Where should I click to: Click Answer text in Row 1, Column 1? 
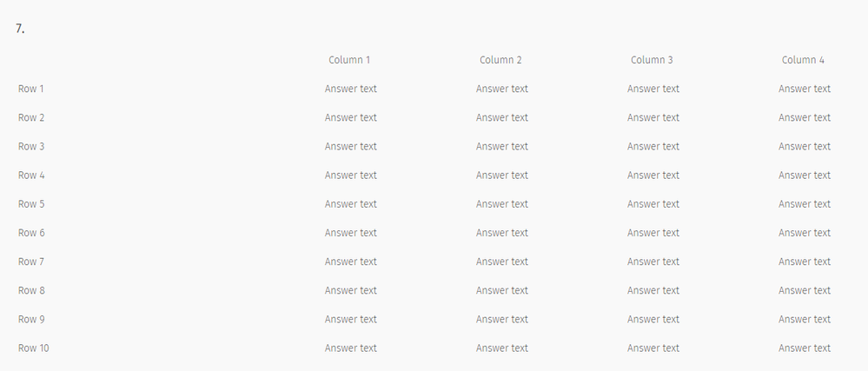point(351,89)
